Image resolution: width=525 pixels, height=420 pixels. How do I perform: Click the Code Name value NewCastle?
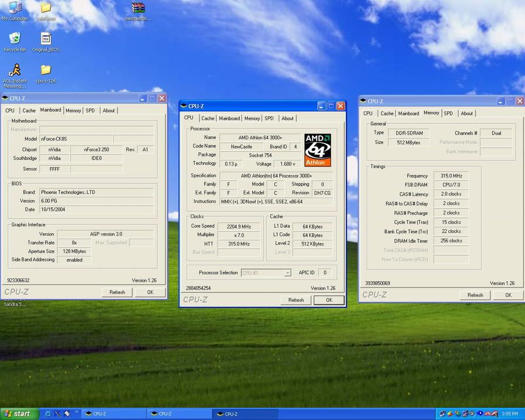click(241, 146)
